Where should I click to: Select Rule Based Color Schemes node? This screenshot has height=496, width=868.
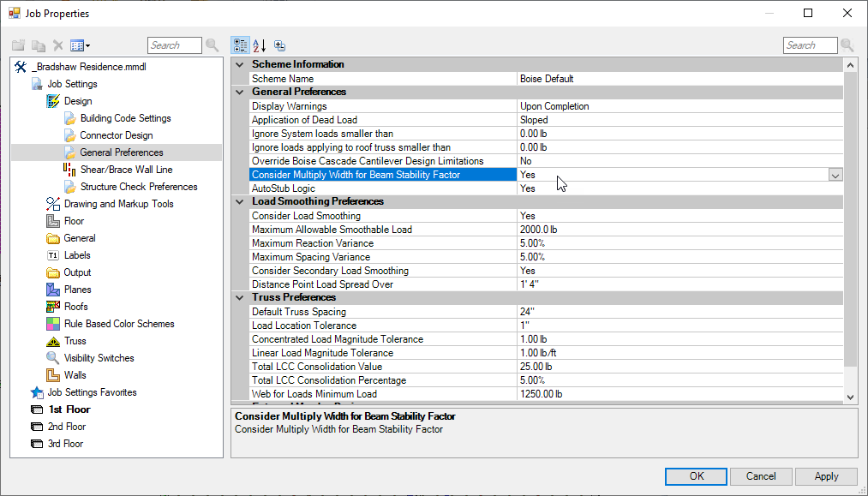pos(119,324)
